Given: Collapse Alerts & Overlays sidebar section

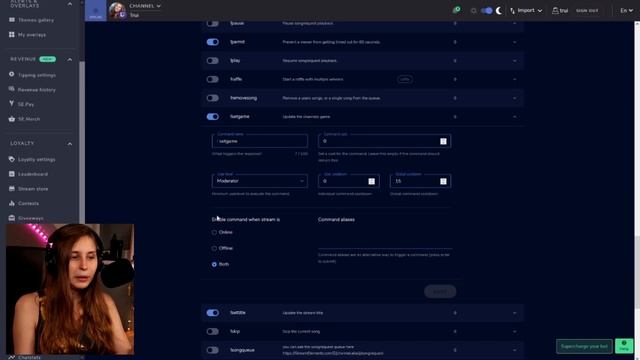Looking at the screenshot, I should 69,4.
